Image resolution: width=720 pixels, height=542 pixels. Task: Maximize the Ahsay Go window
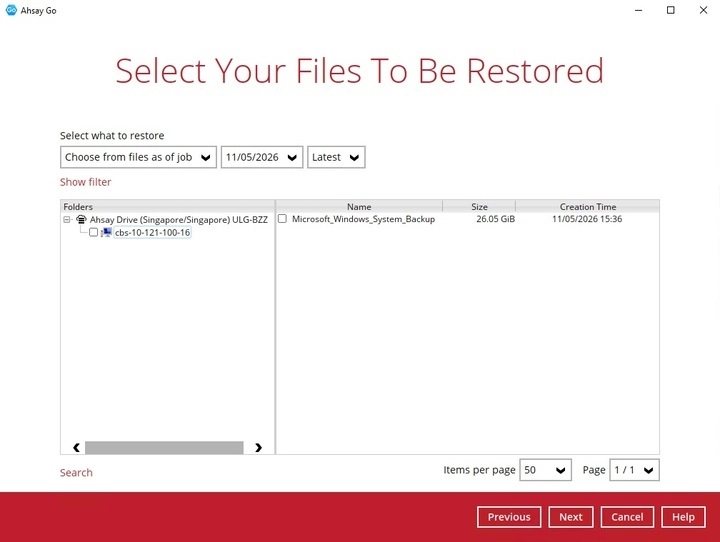(x=671, y=10)
